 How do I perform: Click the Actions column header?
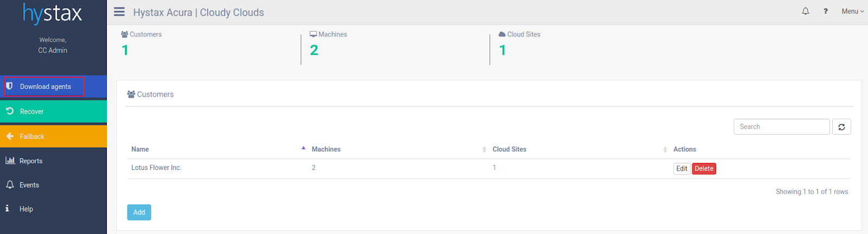pos(685,149)
